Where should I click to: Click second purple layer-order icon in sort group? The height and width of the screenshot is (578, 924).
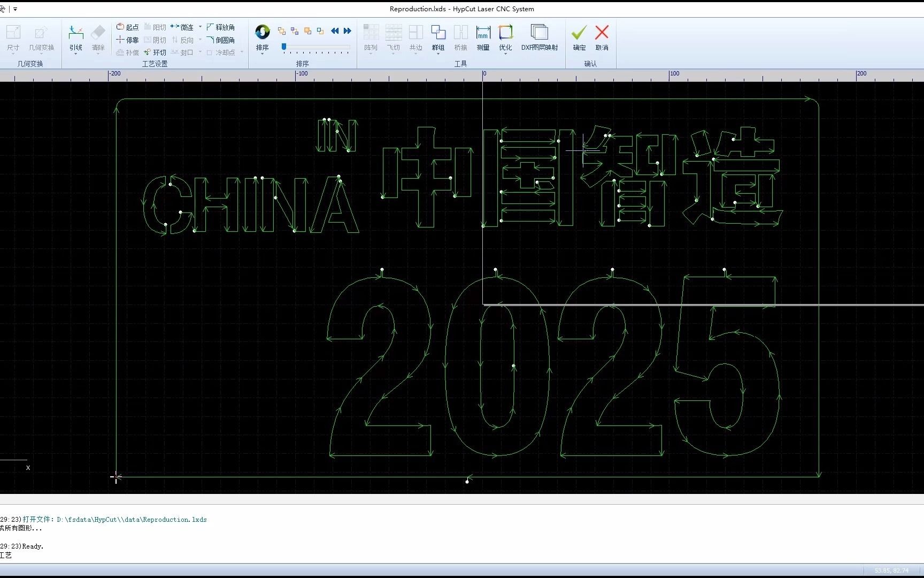pos(295,31)
